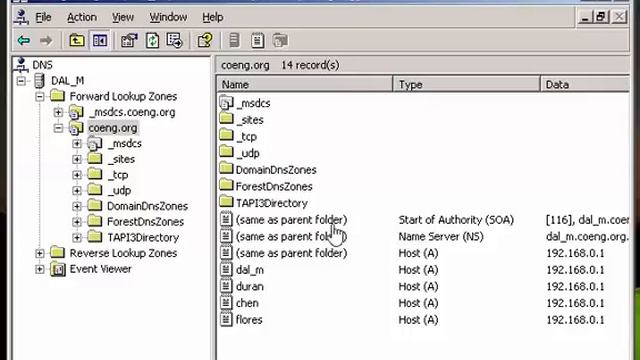This screenshot has height=360, width=640.
Task: Expand the _msdcs subfolder in tree
Action: pyautogui.click(x=77, y=144)
